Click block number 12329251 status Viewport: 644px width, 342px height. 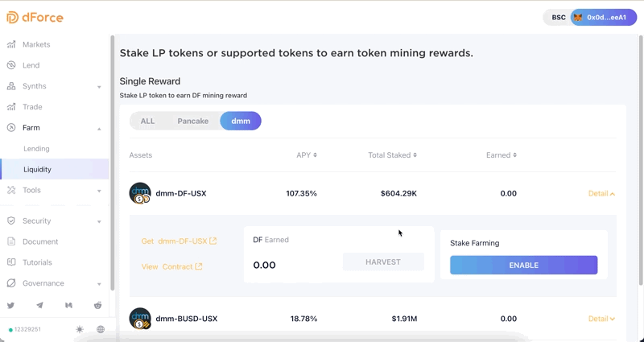click(25, 329)
